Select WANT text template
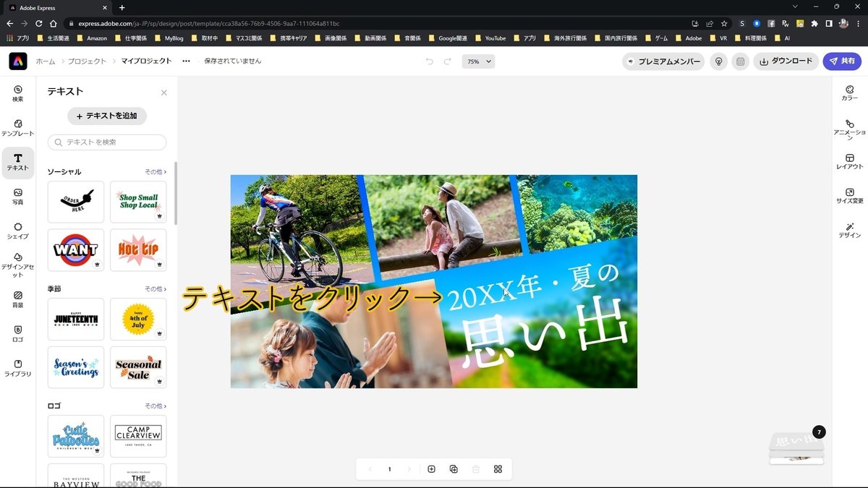Image resolution: width=868 pixels, height=488 pixels. click(76, 250)
